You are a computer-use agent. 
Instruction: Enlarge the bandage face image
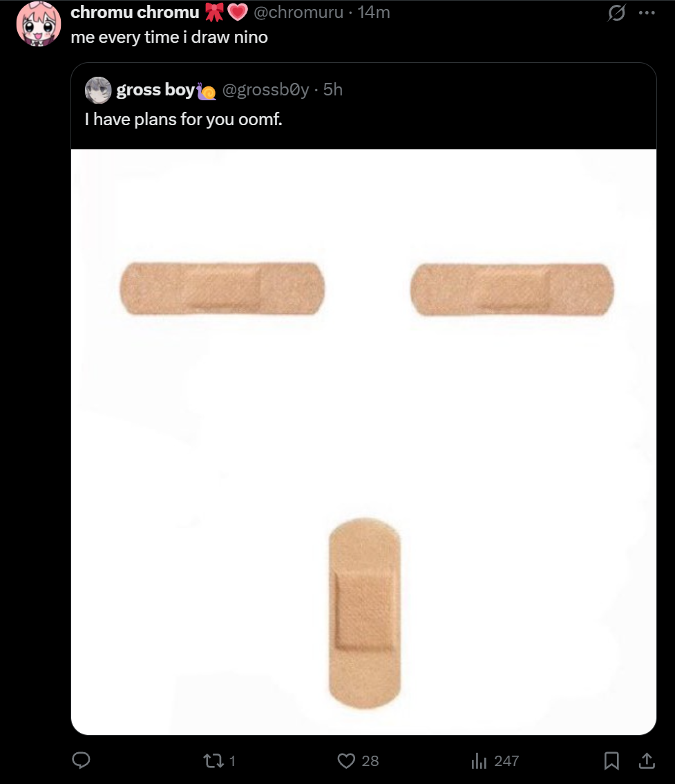coord(363,442)
